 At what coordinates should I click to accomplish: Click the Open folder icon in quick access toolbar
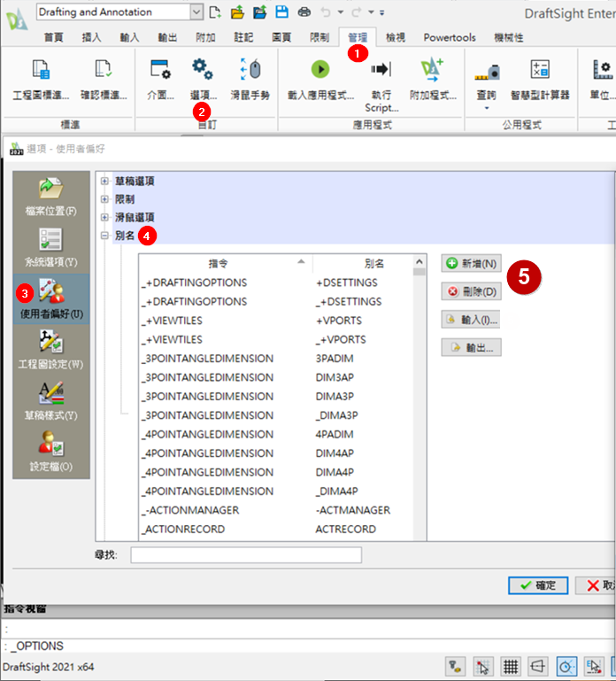pyautogui.click(x=237, y=12)
